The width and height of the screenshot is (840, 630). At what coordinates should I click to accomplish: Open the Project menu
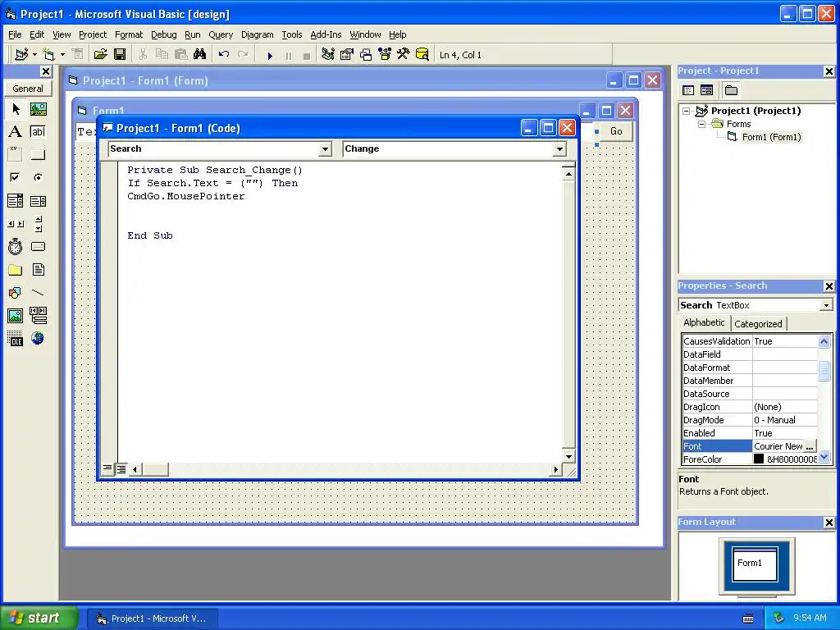[93, 34]
